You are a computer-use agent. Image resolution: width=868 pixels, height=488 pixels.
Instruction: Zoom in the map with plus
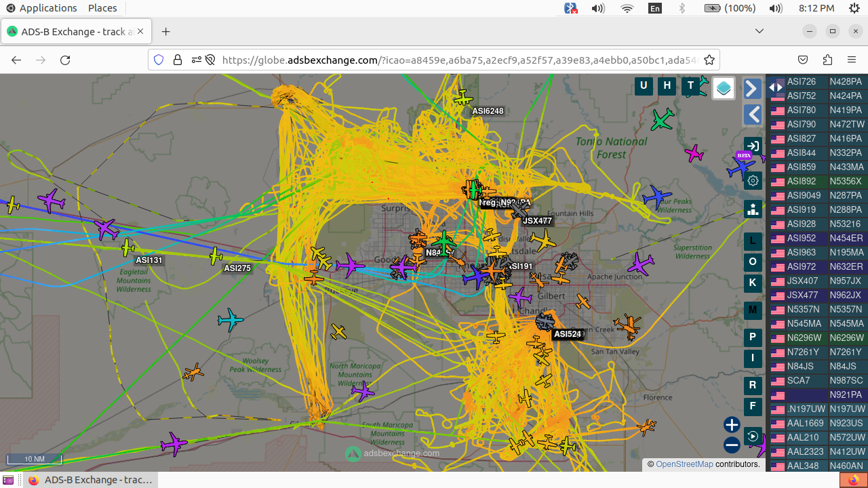tap(732, 425)
